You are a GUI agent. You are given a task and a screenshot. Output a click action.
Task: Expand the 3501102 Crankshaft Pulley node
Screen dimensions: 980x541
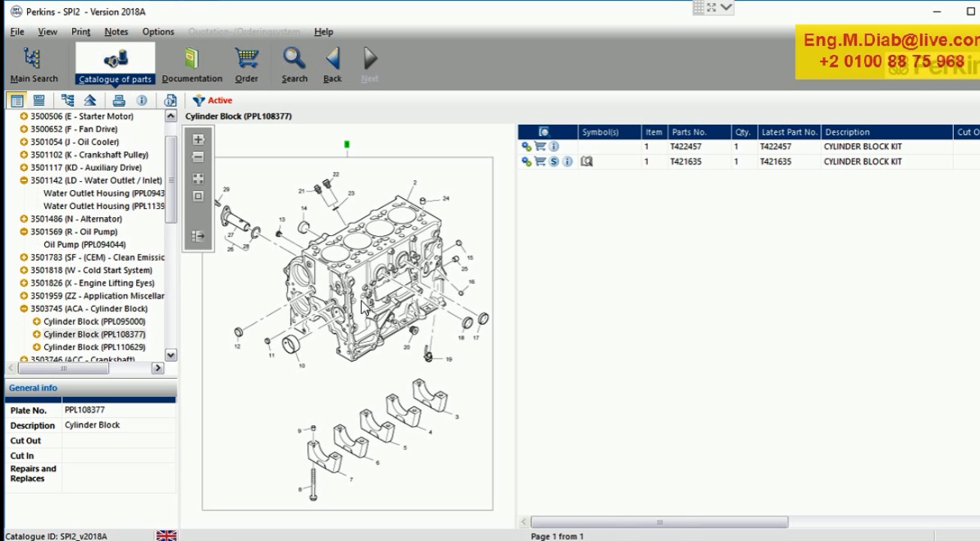coord(24,155)
